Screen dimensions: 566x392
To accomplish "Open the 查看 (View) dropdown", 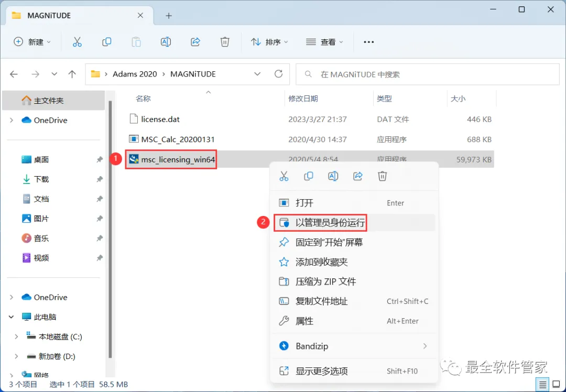I will click(x=324, y=42).
